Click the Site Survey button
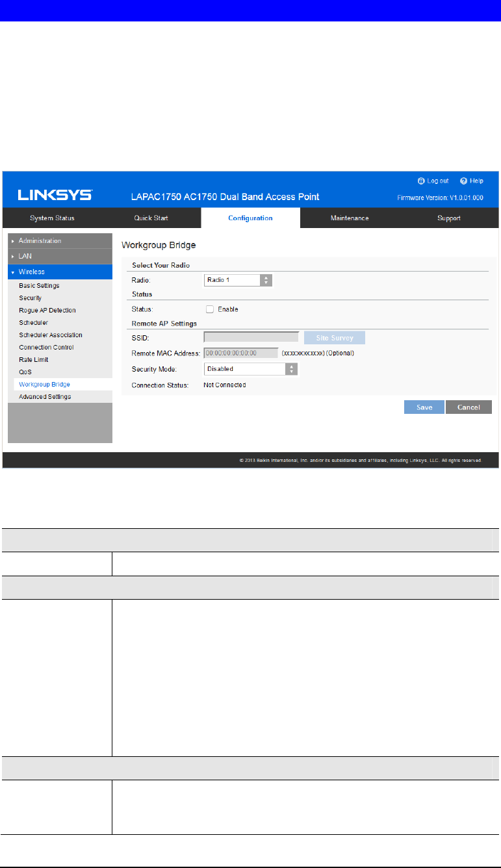Image resolution: width=501 pixels, height=868 pixels. pyautogui.click(x=335, y=338)
